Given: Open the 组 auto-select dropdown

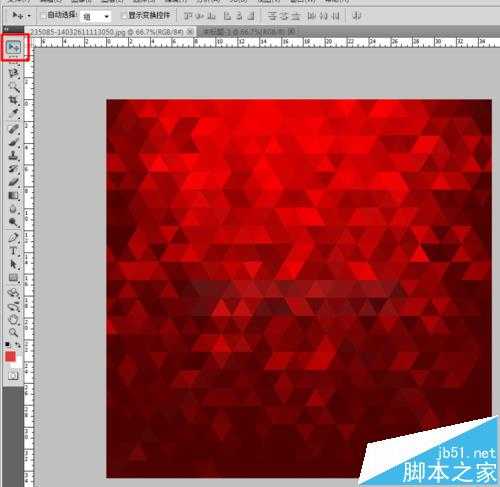Looking at the screenshot, I should click(96, 16).
